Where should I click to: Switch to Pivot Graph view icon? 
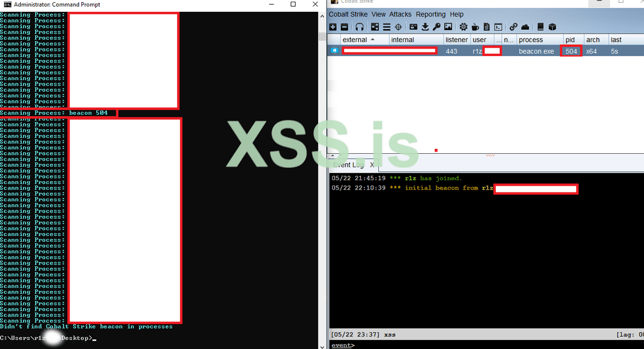(x=375, y=27)
